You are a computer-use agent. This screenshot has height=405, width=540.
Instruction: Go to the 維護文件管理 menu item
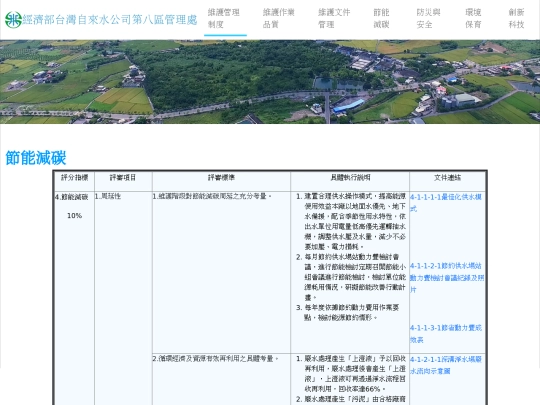pos(334,19)
